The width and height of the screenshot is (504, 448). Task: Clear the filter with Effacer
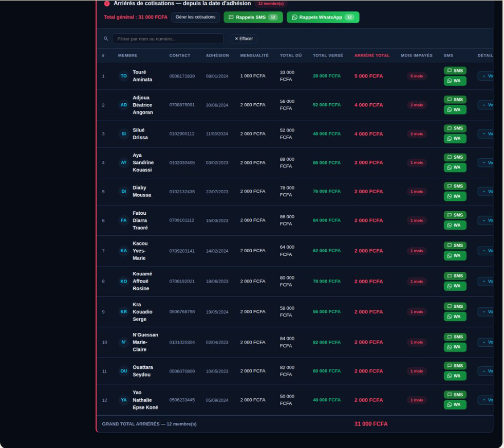244,39
